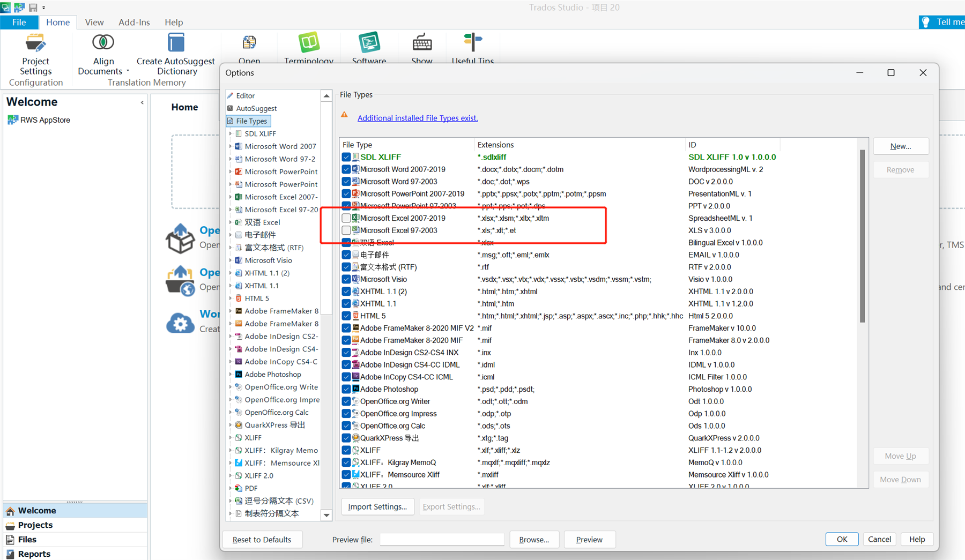Open the Align Documents tool
The height and width of the screenshot is (560, 965).
click(103, 54)
